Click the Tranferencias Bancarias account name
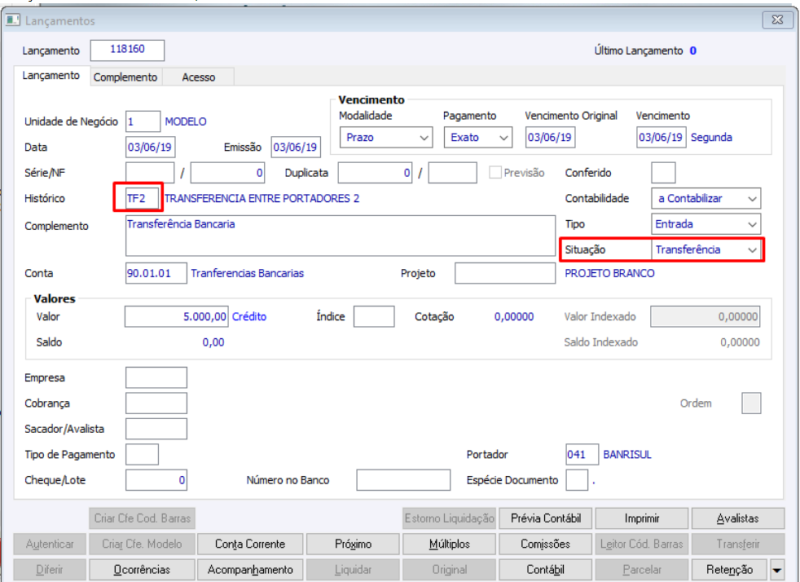800x582 pixels. (247, 273)
